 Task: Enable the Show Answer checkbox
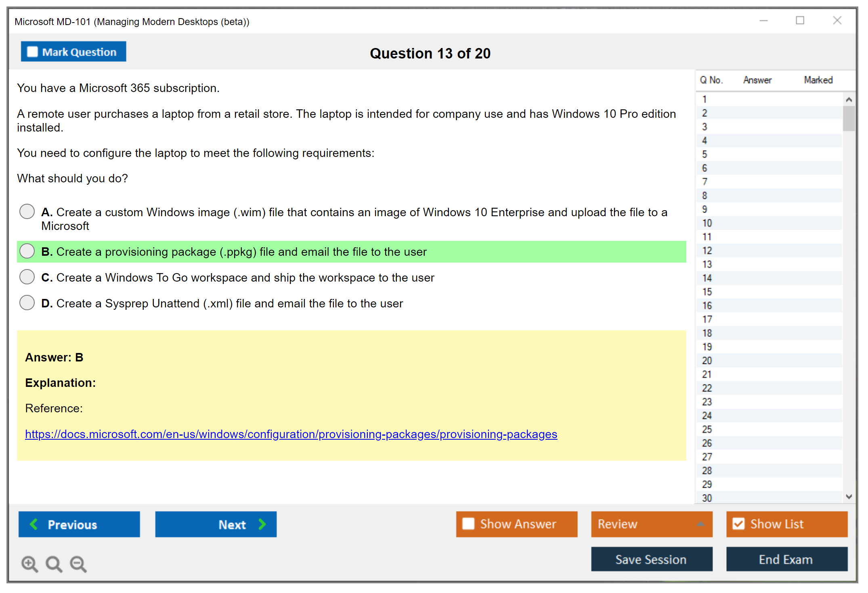[468, 524]
